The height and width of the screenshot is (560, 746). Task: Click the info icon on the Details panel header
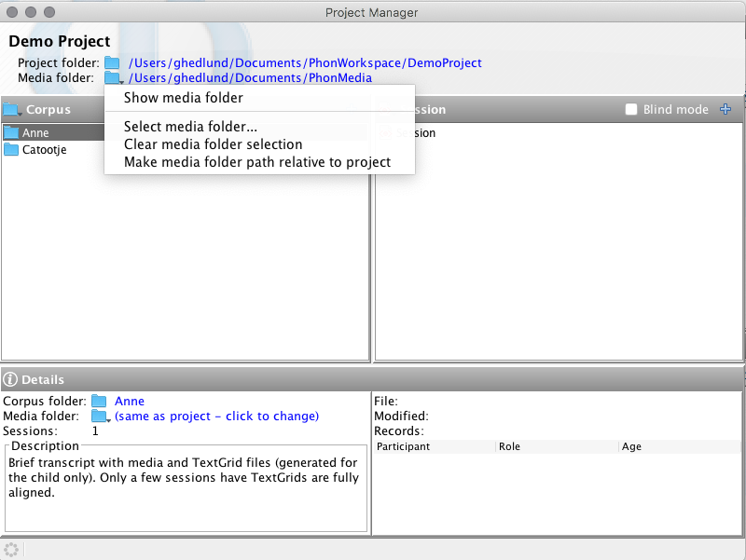tap(9, 379)
